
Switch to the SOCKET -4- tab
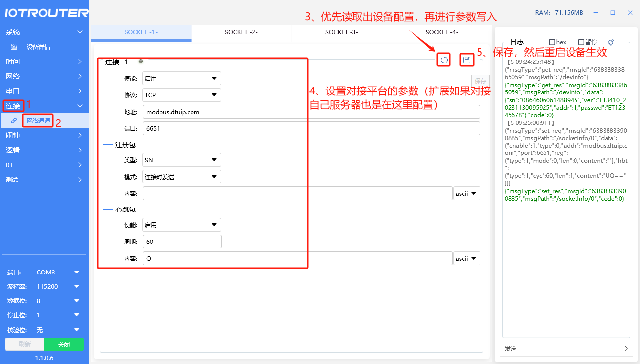pyautogui.click(x=442, y=32)
